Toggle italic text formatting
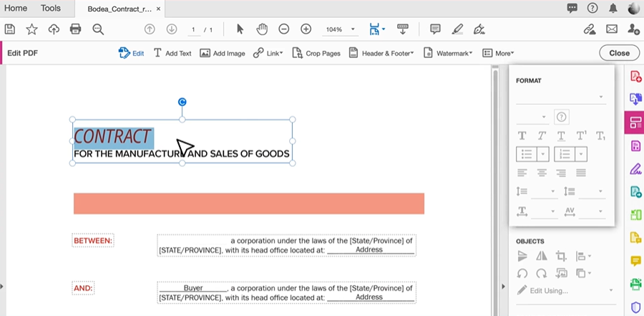This screenshot has width=644, height=316. (x=542, y=135)
